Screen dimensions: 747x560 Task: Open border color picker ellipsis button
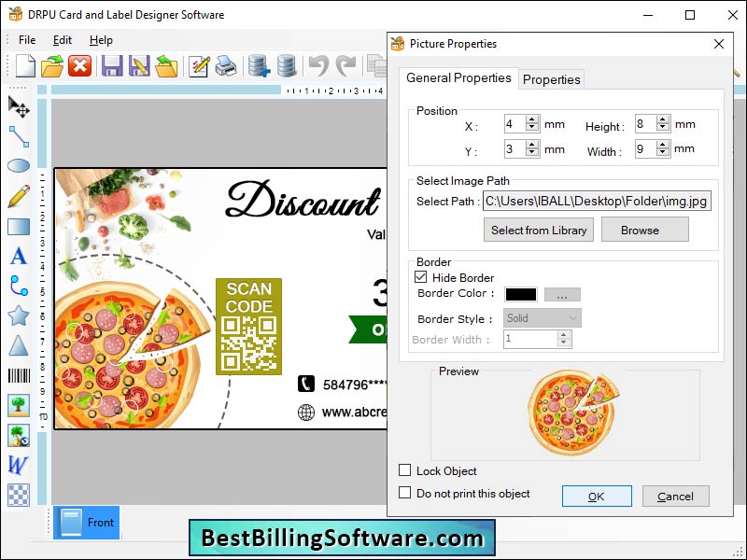coord(562,295)
